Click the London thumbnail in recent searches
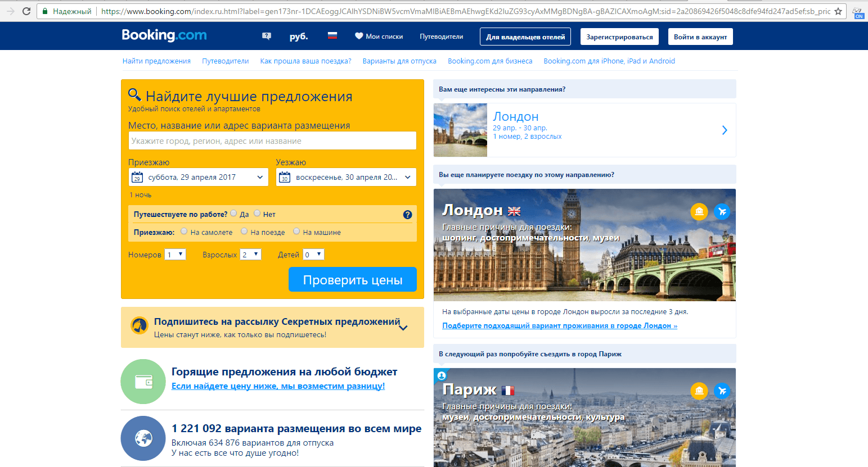 point(460,130)
